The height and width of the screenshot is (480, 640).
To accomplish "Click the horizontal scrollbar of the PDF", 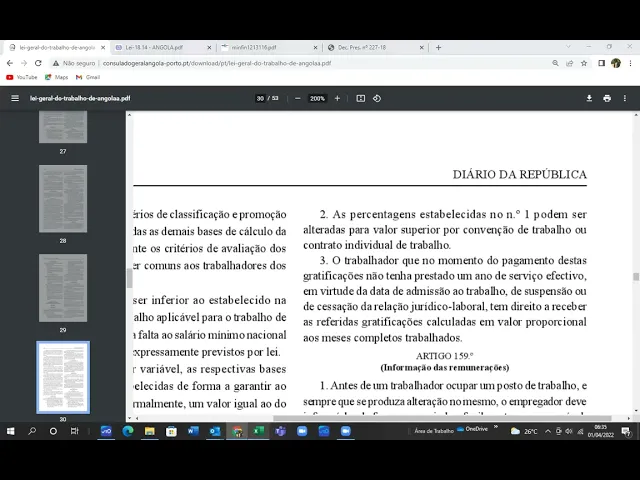I will [442, 418].
